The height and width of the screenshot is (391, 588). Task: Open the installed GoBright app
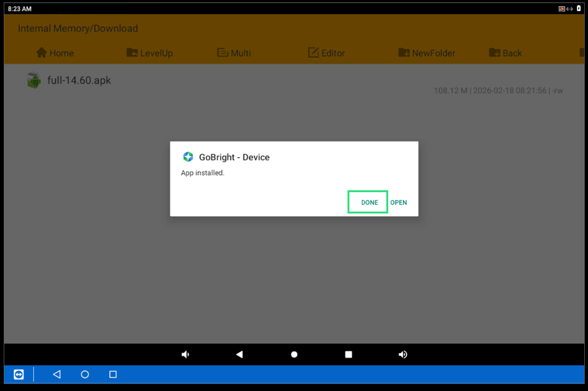point(399,202)
